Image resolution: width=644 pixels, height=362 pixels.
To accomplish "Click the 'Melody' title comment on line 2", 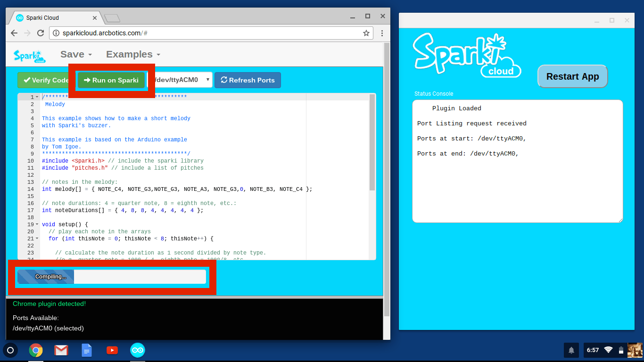I will pyautogui.click(x=55, y=104).
